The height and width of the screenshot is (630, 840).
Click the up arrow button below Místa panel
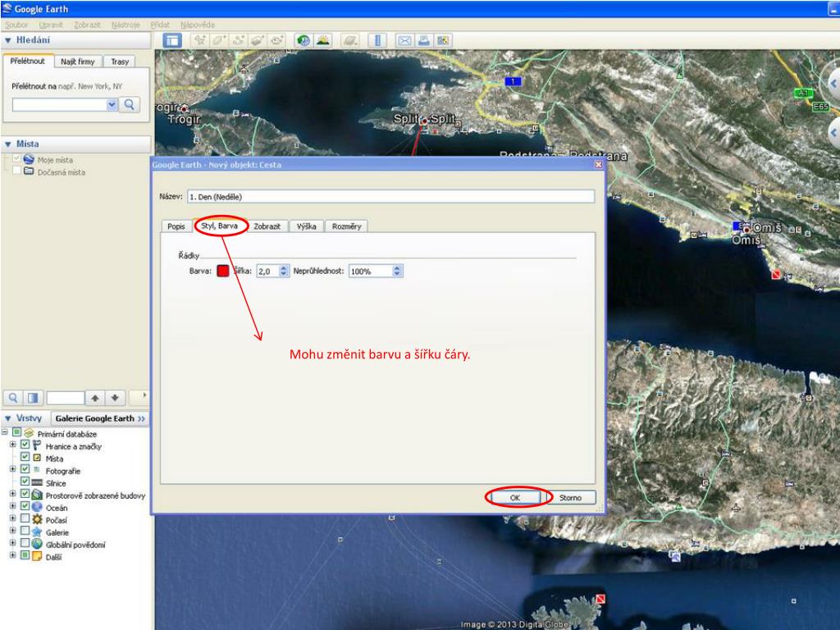click(95, 398)
